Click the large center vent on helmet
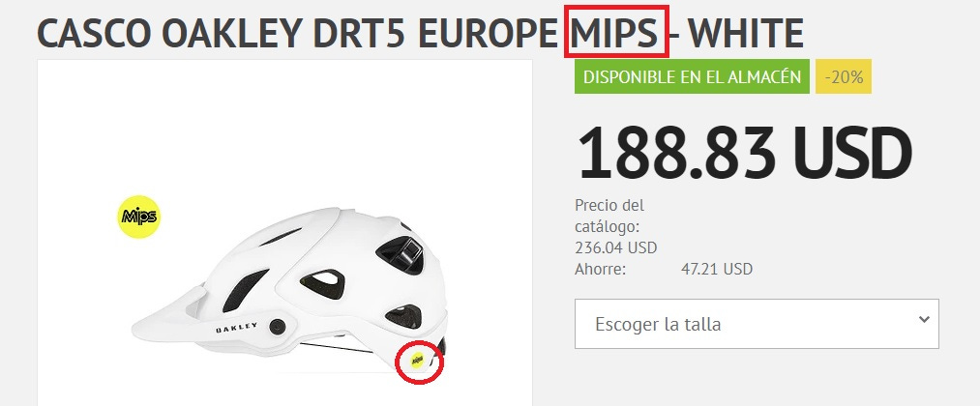Viewport: 980px width, 406px height. coord(322,283)
